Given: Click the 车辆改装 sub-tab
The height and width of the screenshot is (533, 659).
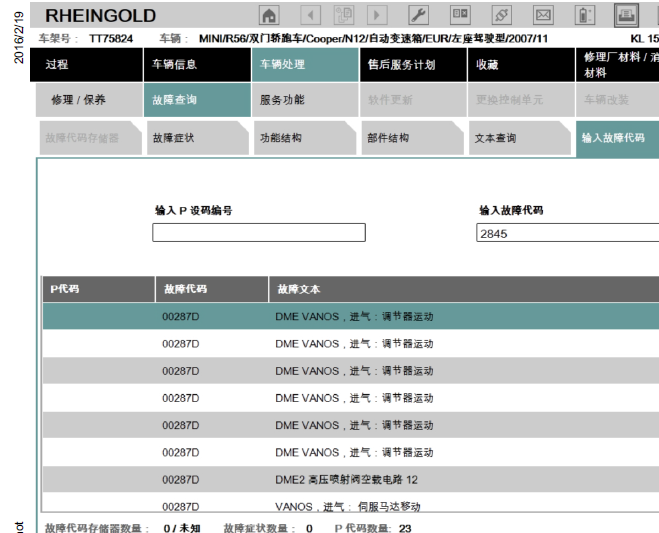Looking at the screenshot, I should (x=617, y=100).
